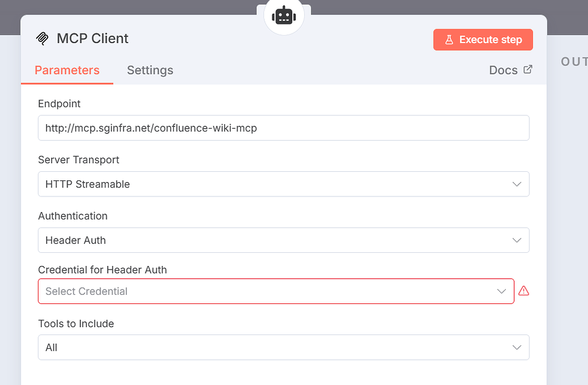
Task: Click the red warning triangle beside Credential field
Action: click(x=524, y=291)
